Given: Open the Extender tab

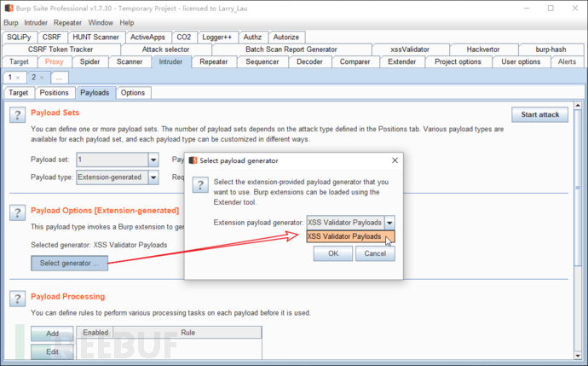Looking at the screenshot, I should [x=402, y=61].
